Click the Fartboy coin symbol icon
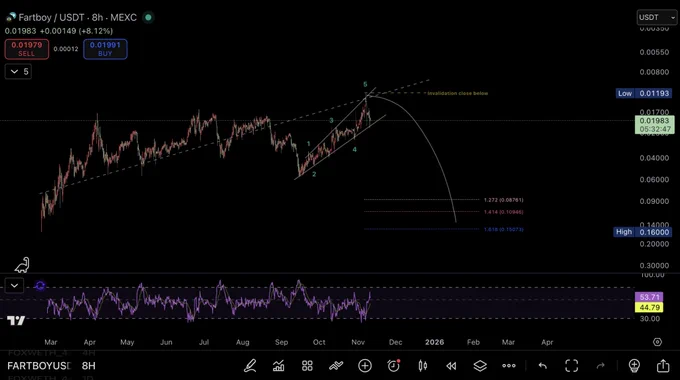 [11, 17]
